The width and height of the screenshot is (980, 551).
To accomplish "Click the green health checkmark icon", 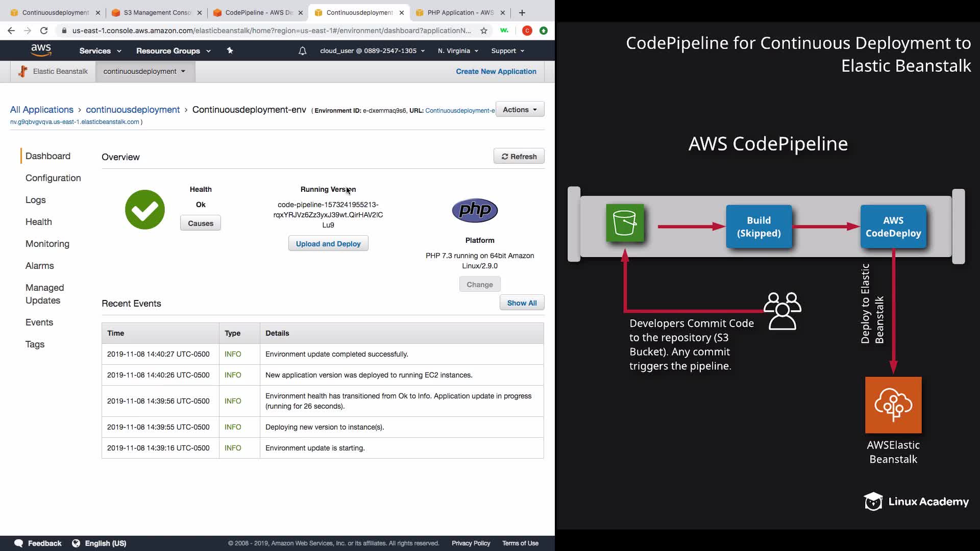I will (145, 210).
